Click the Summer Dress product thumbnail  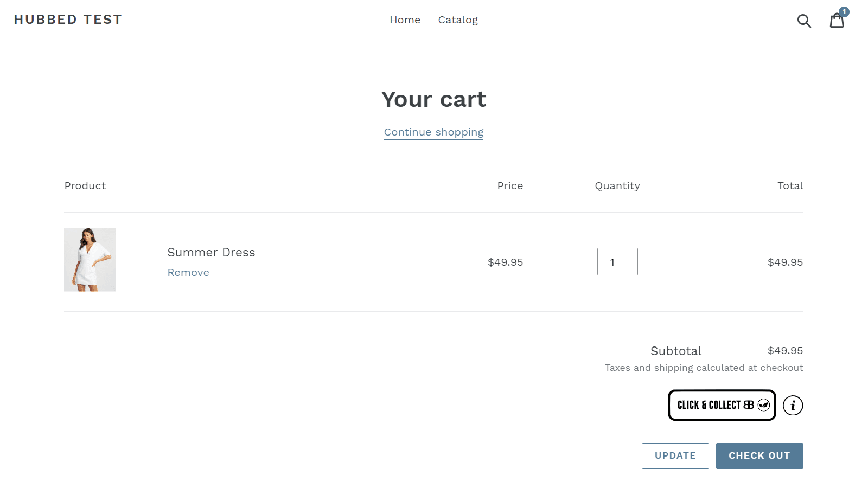[x=90, y=259]
